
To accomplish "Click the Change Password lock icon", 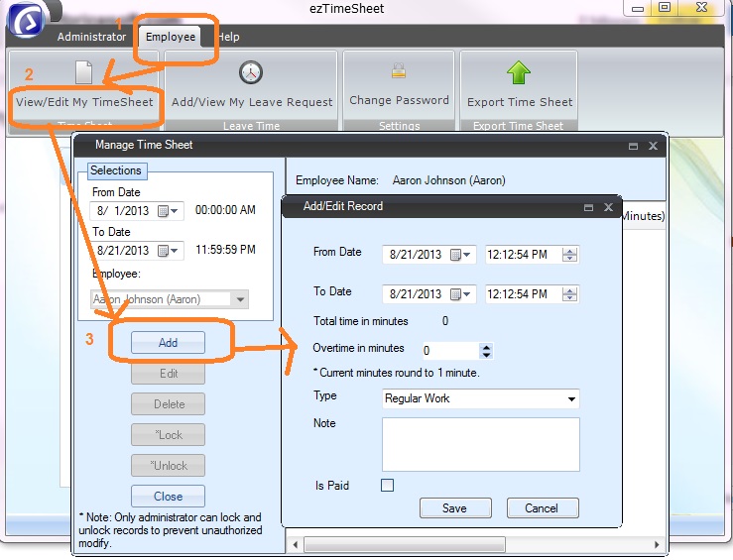I will 399,71.
